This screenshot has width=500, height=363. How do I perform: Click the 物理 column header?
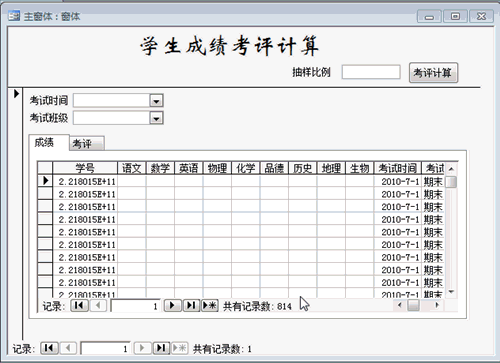217,168
